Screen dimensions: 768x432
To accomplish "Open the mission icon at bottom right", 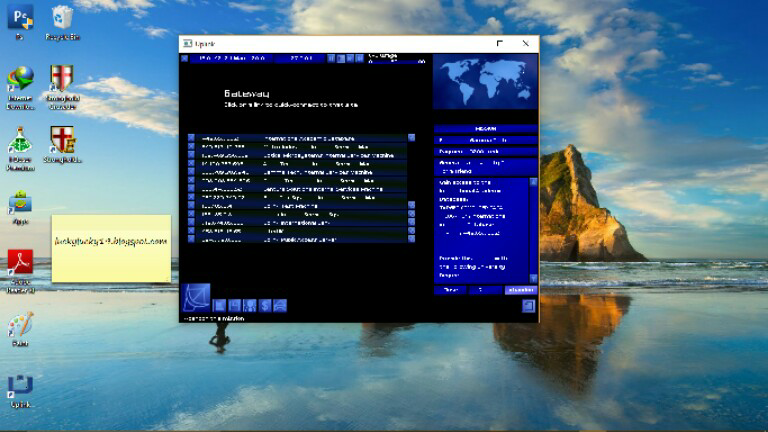I will (x=528, y=306).
